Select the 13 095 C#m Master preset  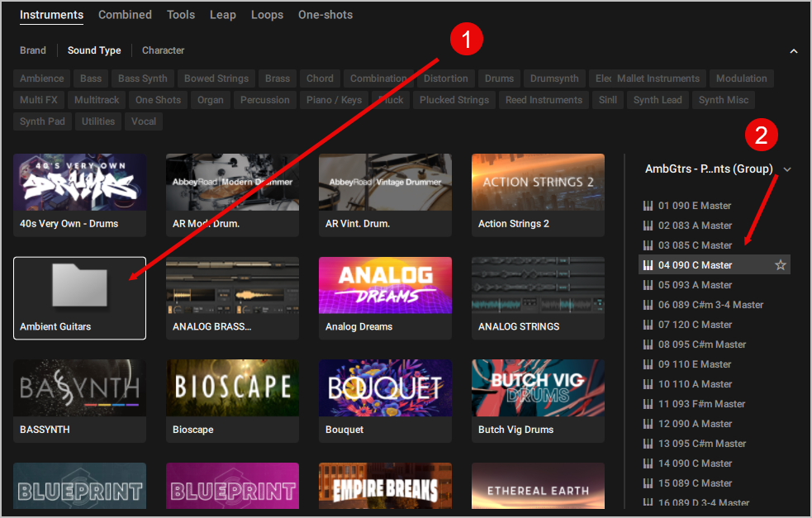715,444
